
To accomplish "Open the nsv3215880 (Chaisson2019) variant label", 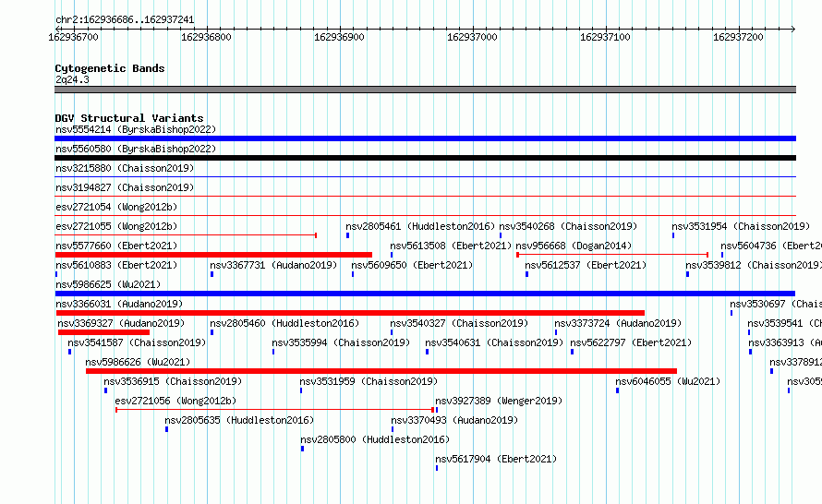I will click(x=125, y=168).
